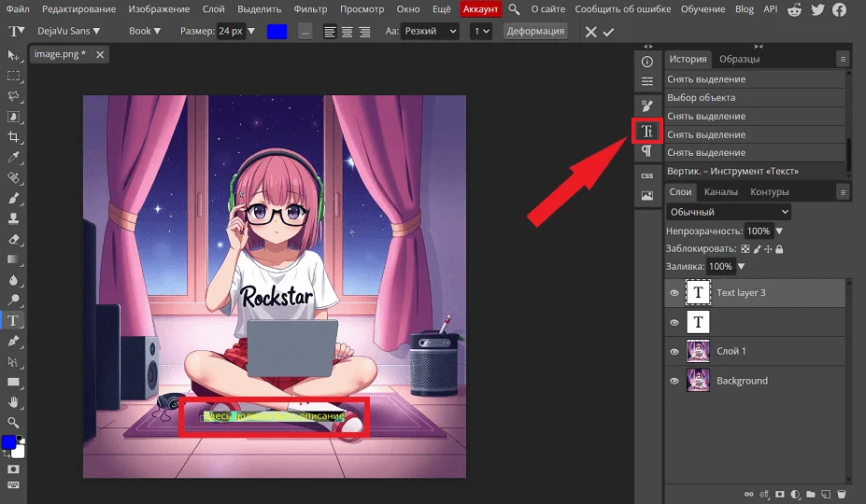The image size is (866, 504).
Task: Select the Crop tool in left toolbar
Action: pos(14,136)
